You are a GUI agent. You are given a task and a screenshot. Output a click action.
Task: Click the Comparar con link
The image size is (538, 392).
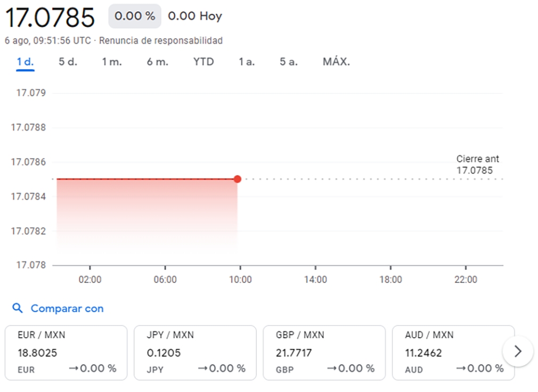coord(67,308)
